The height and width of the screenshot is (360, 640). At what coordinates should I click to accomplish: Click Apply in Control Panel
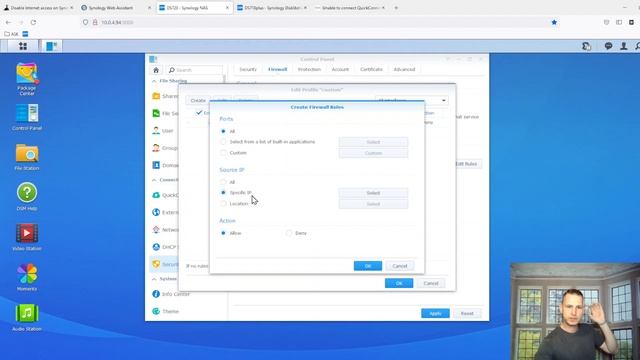pyautogui.click(x=435, y=313)
